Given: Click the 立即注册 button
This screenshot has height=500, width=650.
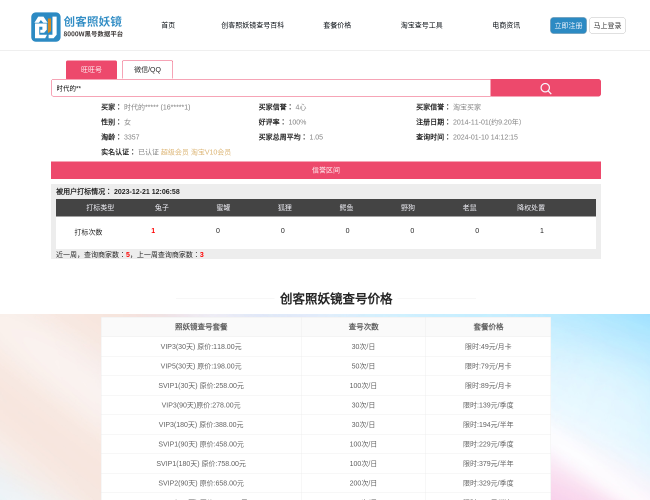Looking at the screenshot, I should tap(568, 25).
